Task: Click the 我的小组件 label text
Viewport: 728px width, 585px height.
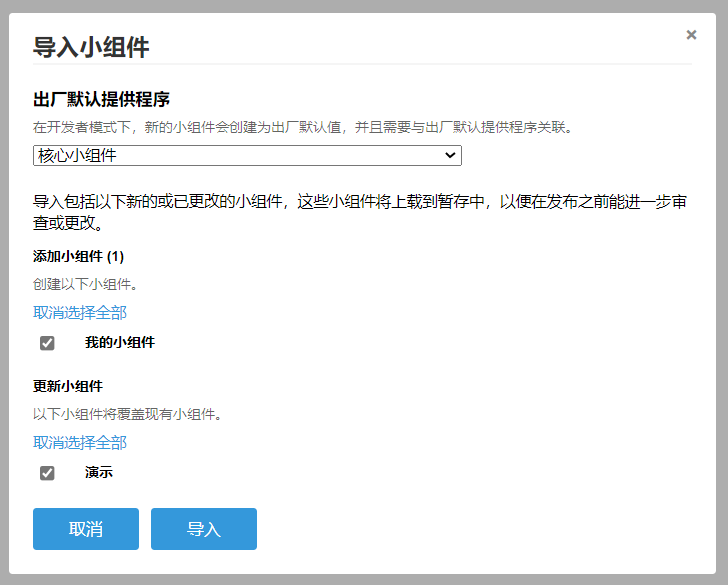Action: coord(120,343)
